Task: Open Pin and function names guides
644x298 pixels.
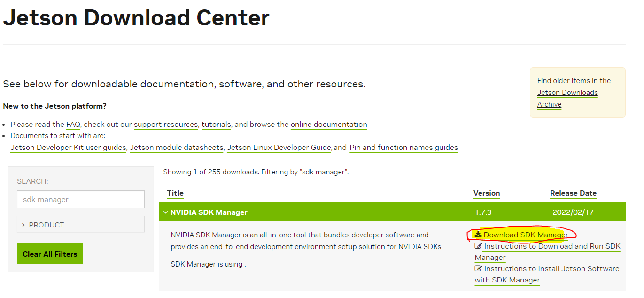Action: (403, 148)
